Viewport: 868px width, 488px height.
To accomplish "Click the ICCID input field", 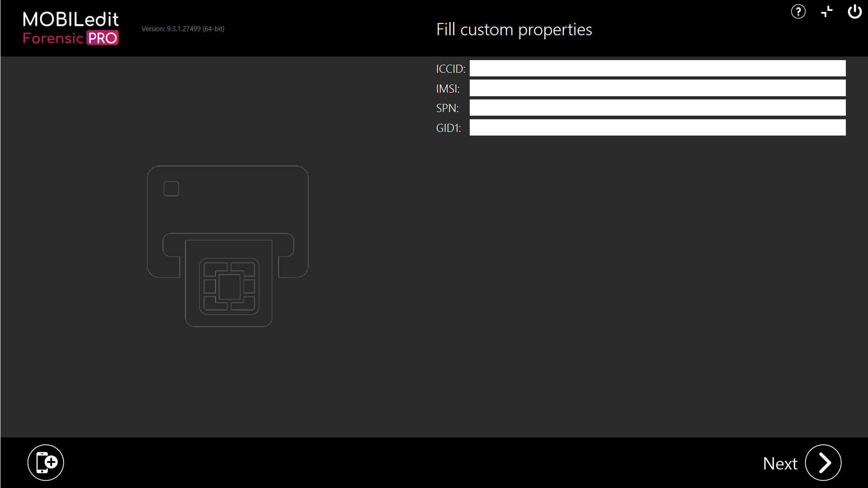I will [x=657, y=68].
